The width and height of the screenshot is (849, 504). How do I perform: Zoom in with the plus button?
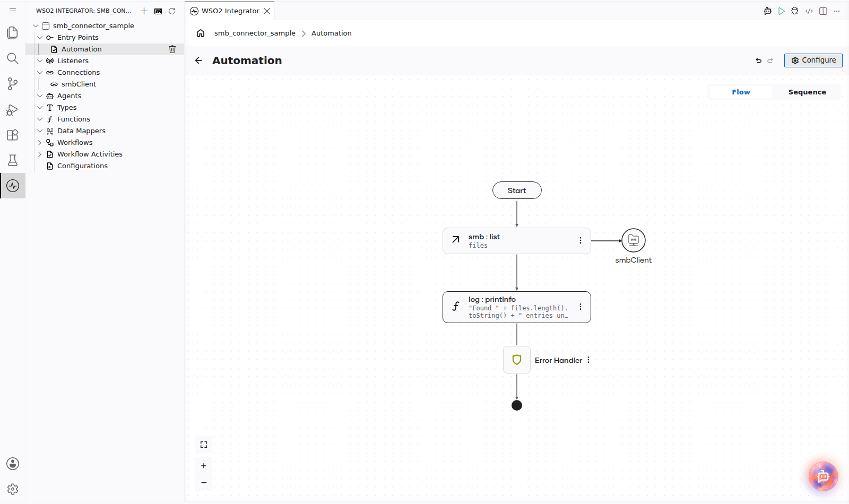[x=204, y=466]
